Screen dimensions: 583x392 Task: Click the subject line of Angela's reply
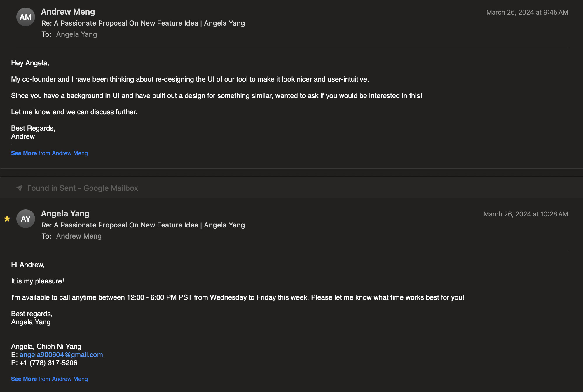click(143, 225)
